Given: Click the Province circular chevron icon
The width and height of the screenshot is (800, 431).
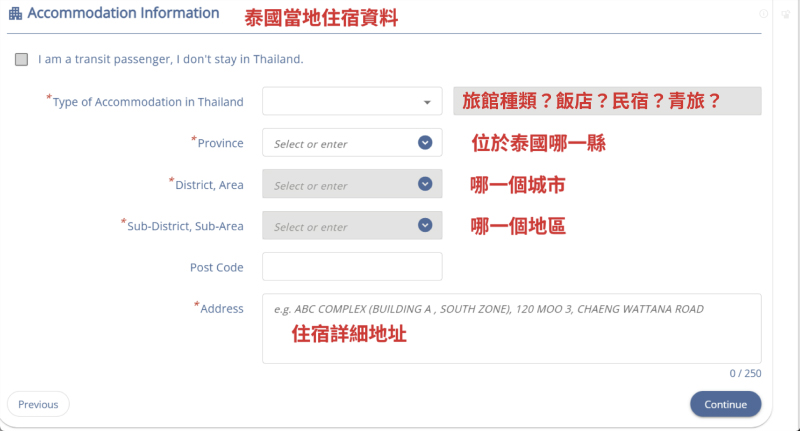Looking at the screenshot, I should point(425,142).
